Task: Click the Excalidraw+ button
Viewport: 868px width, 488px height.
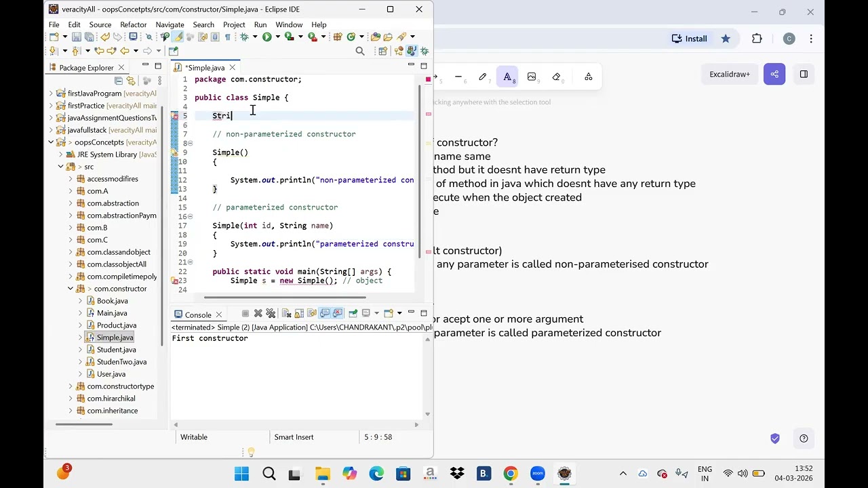Action: 729,74
